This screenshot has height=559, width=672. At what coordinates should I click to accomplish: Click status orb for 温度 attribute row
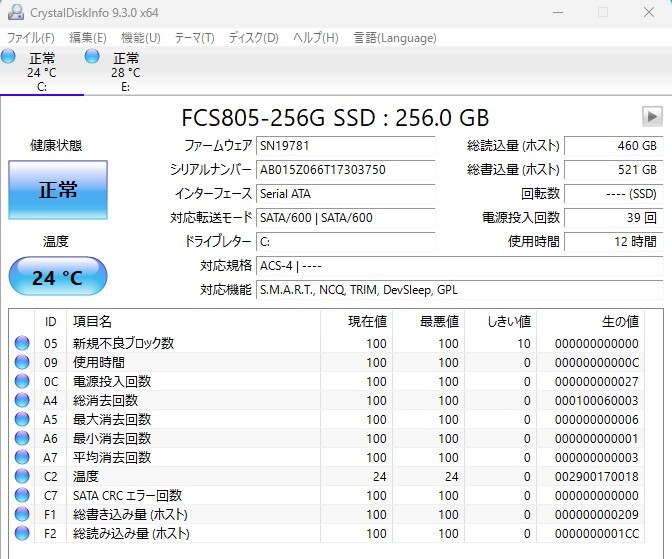(x=22, y=476)
